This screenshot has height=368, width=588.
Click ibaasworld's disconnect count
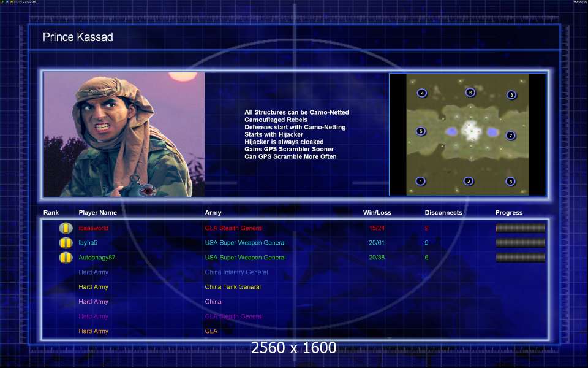pyautogui.click(x=426, y=228)
